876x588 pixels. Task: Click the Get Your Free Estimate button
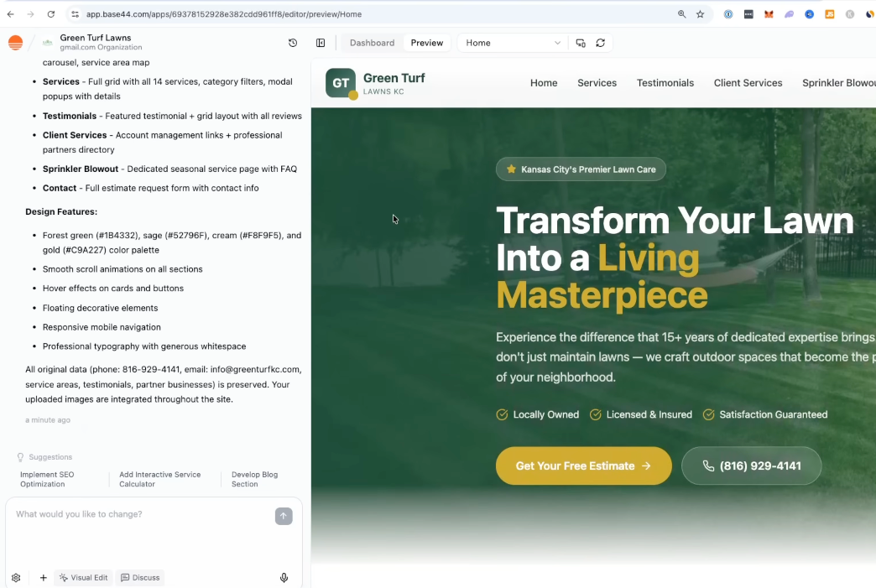[x=583, y=465]
